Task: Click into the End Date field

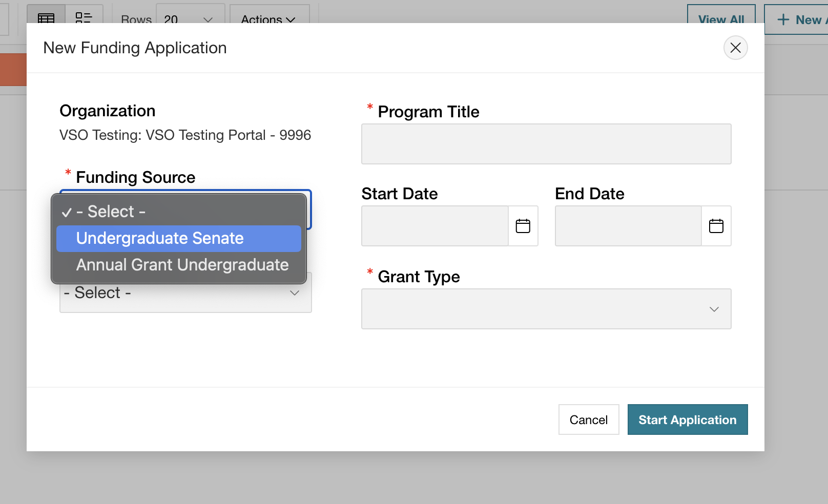Action: point(628,226)
